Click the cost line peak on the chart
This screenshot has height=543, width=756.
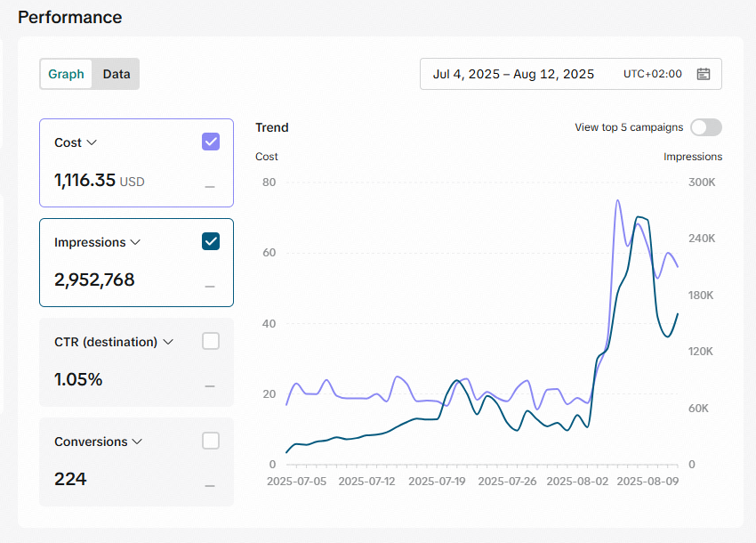(x=617, y=200)
